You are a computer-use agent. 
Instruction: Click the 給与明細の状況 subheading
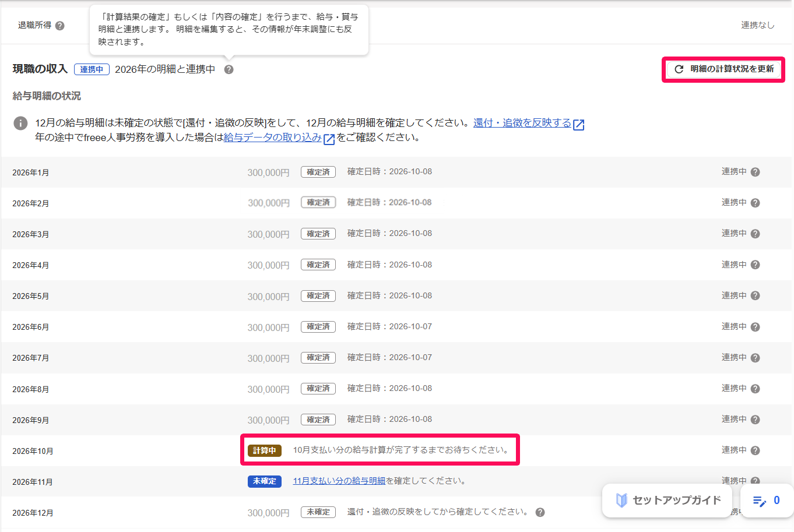click(x=47, y=96)
